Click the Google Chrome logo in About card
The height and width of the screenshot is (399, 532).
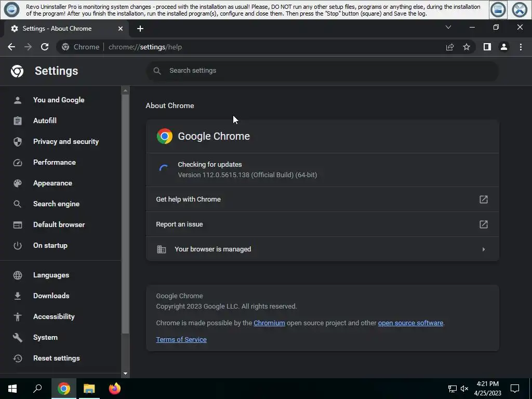(x=165, y=136)
